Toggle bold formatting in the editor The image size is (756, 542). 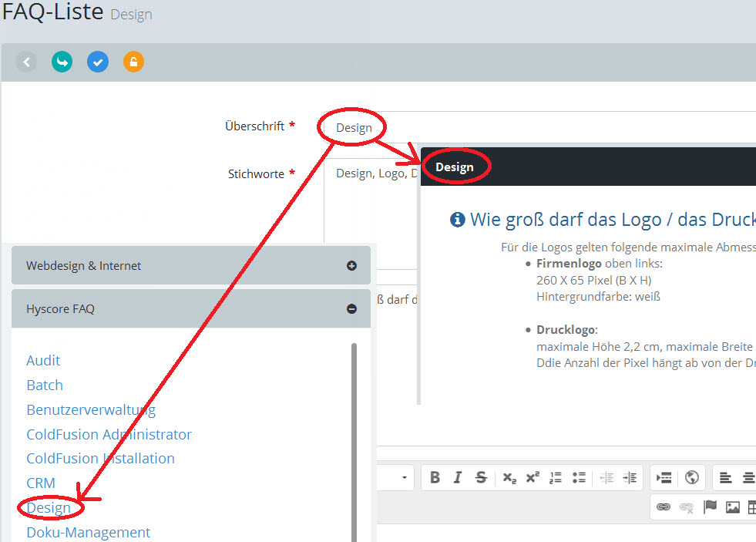click(x=435, y=478)
